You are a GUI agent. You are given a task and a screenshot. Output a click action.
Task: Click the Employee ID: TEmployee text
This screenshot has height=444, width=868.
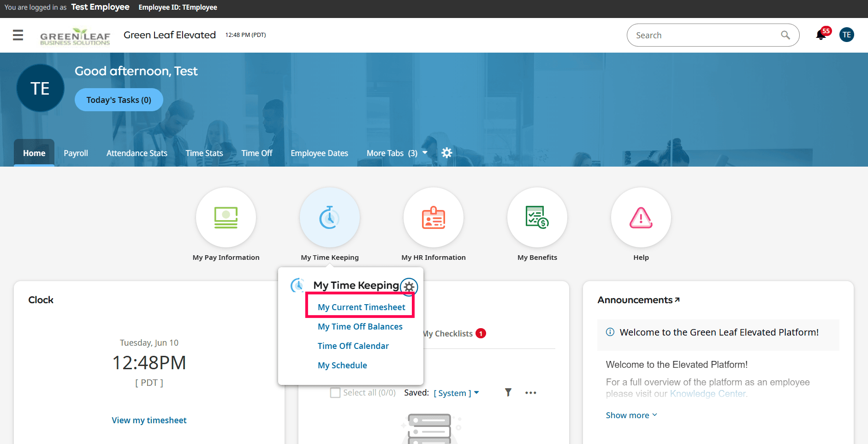[178, 7]
